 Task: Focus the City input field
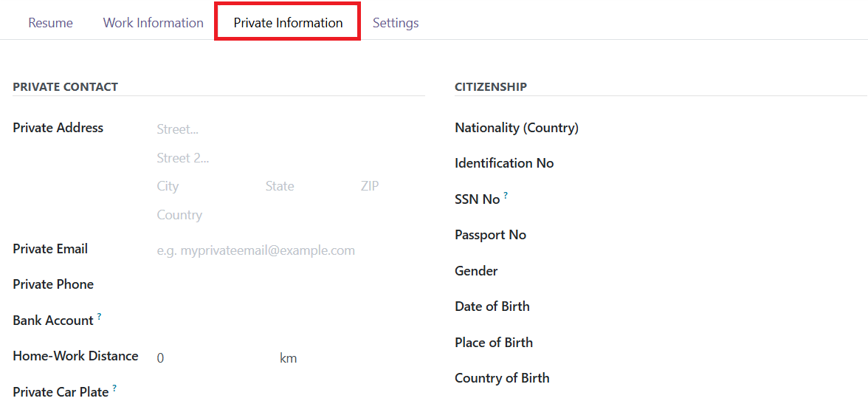pos(207,187)
